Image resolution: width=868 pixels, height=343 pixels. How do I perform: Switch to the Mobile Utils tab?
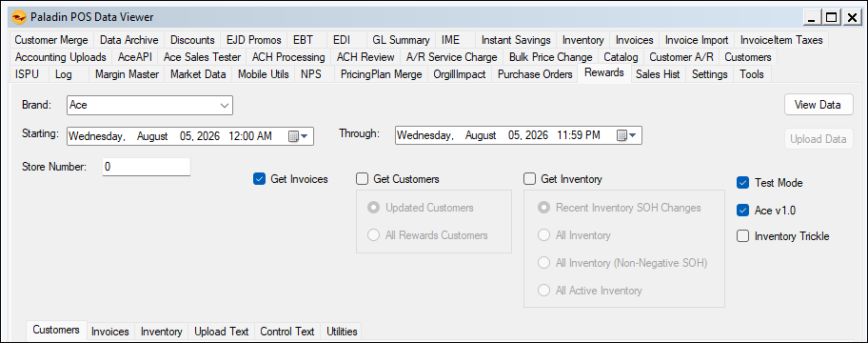[x=263, y=74]
